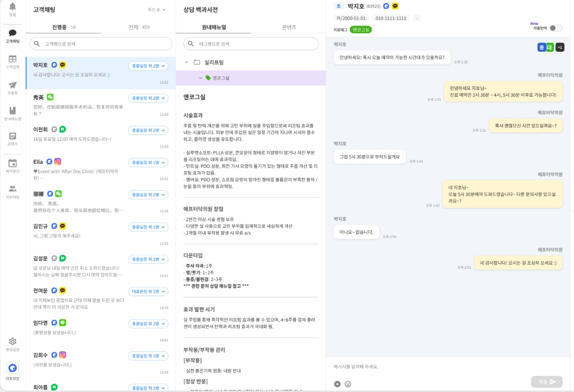Select the 고객채팅 chat bubble sidebar icon
Image resolution: width=574 pixels, height=392 pixels.
tap(12, 33)
